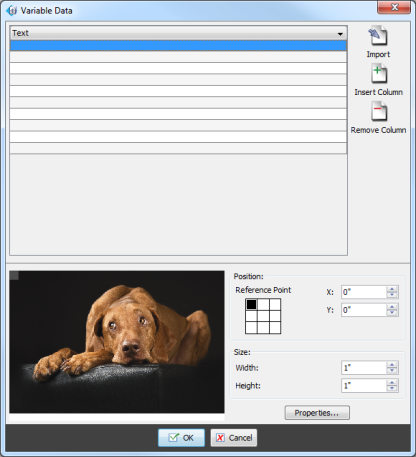Open the Properties dialog
416x457 pixels.
(x=317, y=413)
